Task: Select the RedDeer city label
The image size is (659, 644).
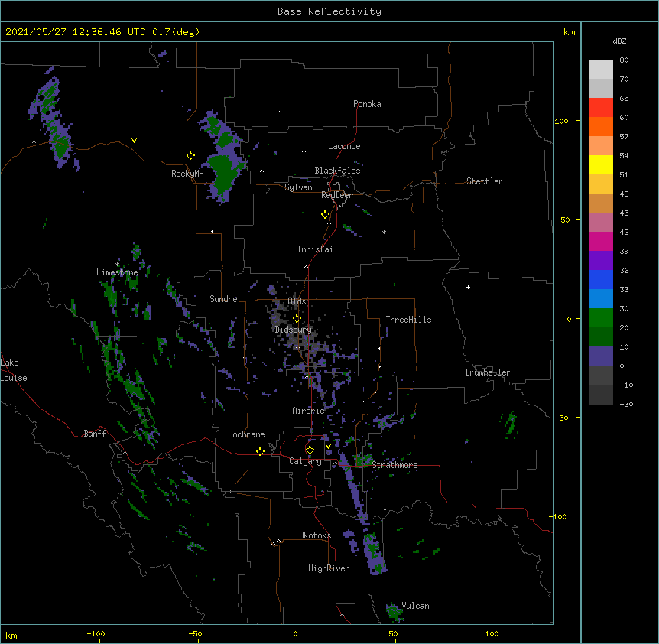Action: click(336, 195)
